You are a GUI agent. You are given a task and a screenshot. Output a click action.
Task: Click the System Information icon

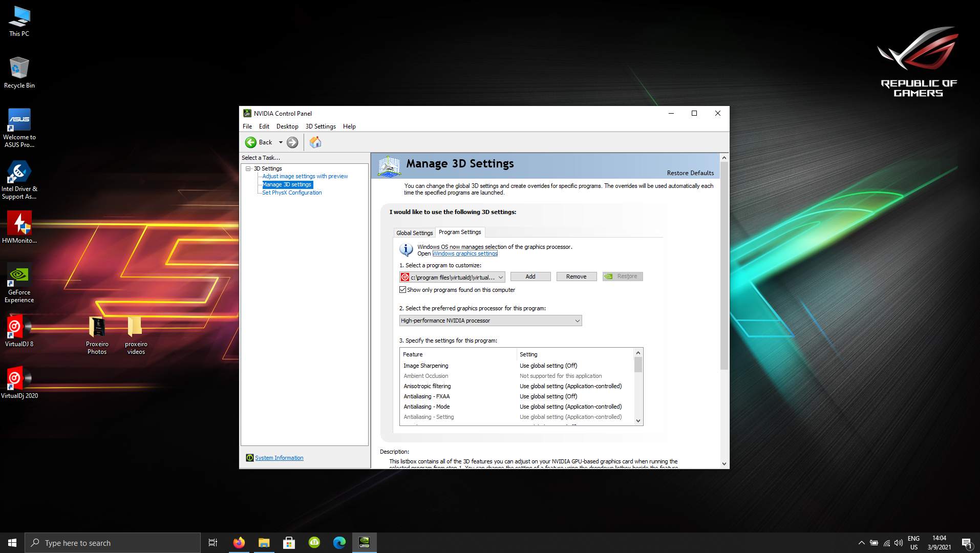coord(249,458)
